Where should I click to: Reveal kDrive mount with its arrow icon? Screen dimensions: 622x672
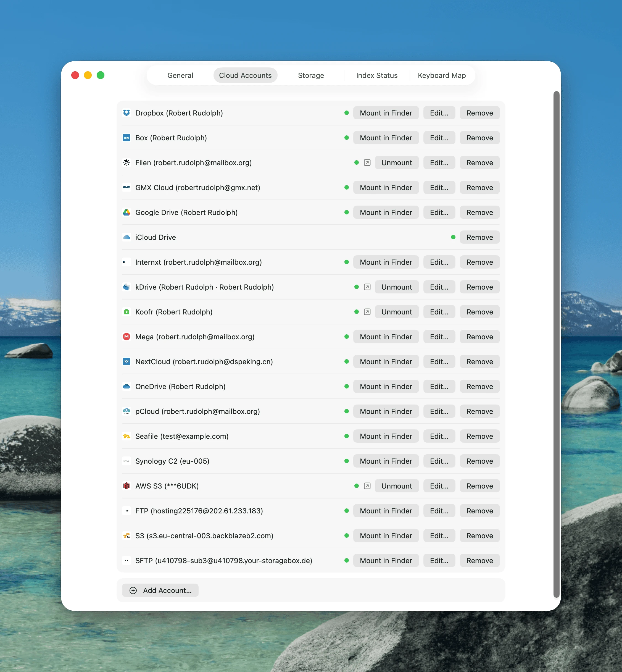367,287
